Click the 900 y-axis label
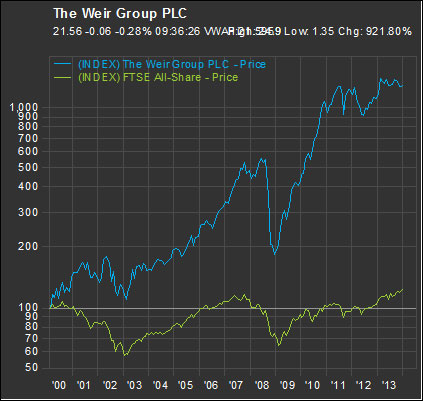423x401 pixels. point(29,116)
